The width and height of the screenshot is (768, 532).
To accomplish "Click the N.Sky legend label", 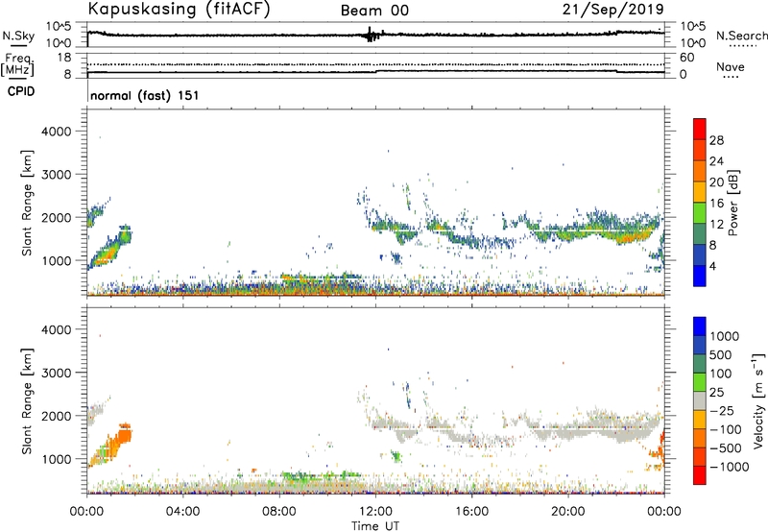I will click(x=18, y=36).
